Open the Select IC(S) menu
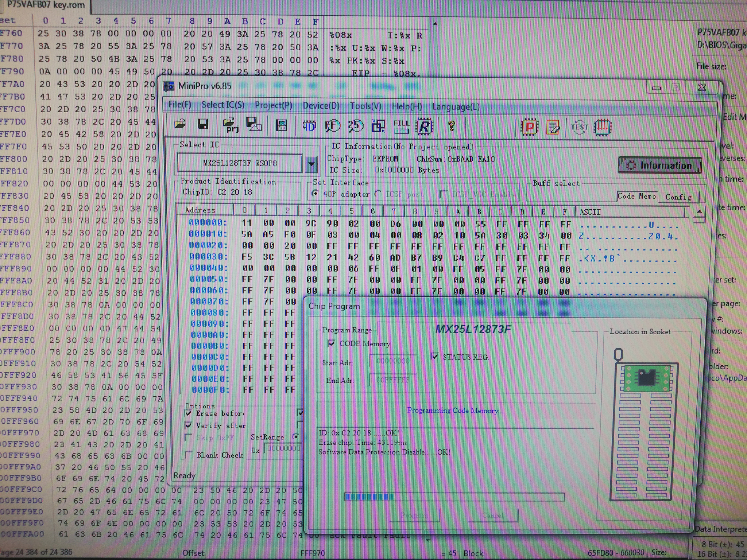This screenshot has height=560, width=747. (223, 105)
